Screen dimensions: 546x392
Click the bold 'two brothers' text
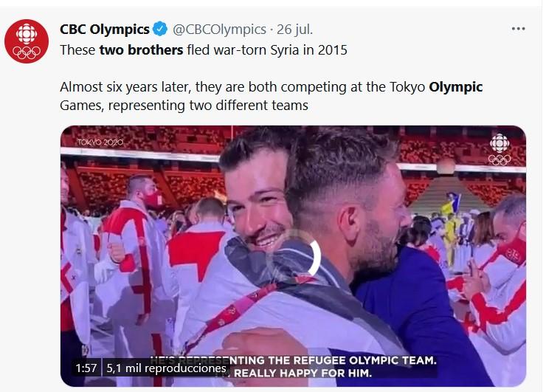141,49
